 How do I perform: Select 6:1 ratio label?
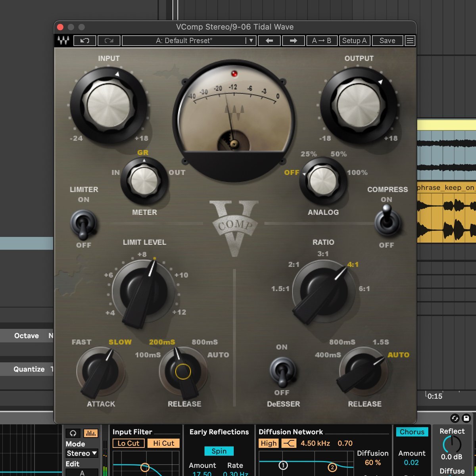click(364, 289)
